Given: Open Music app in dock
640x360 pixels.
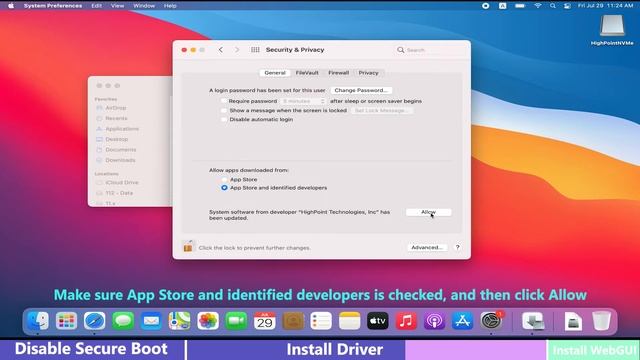Looking at the screenshot, I should pos(406,321).
